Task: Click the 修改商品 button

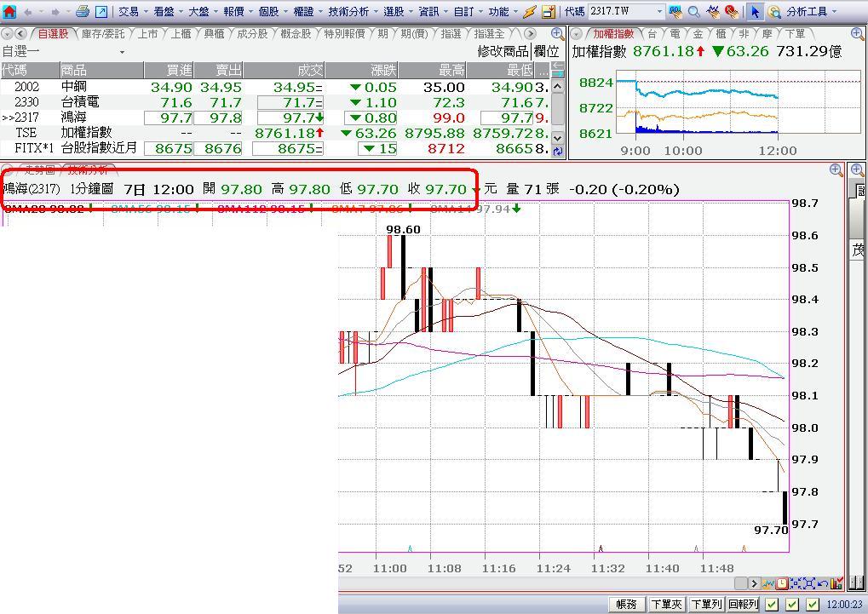Action: [503, 51]
